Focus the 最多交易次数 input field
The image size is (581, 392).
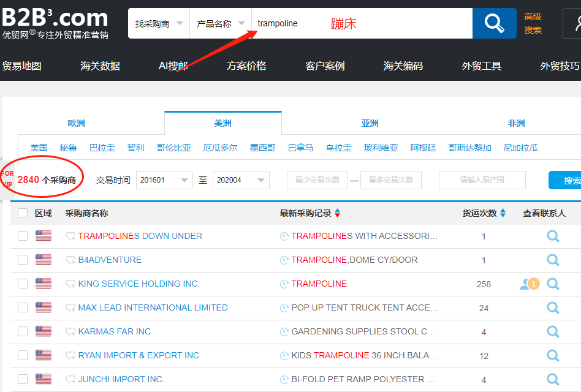(391, 180)
